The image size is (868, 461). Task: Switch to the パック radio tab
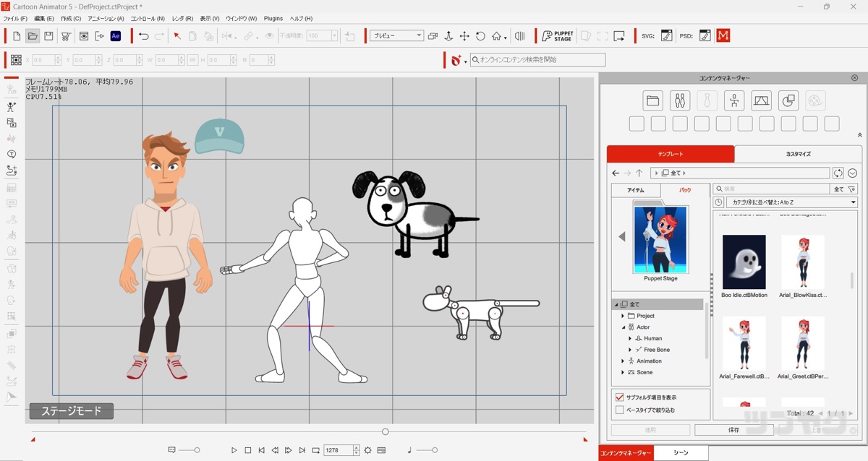[x=684, y=190]
